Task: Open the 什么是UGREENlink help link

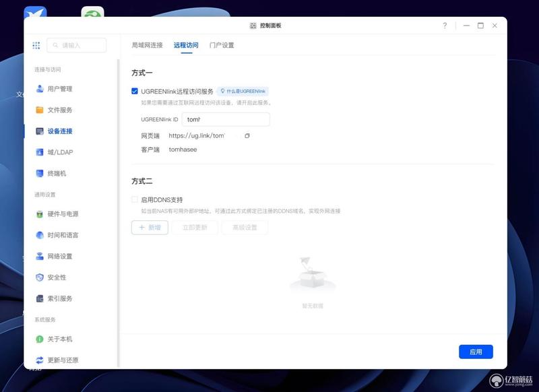Action: (x=243, y=92)
